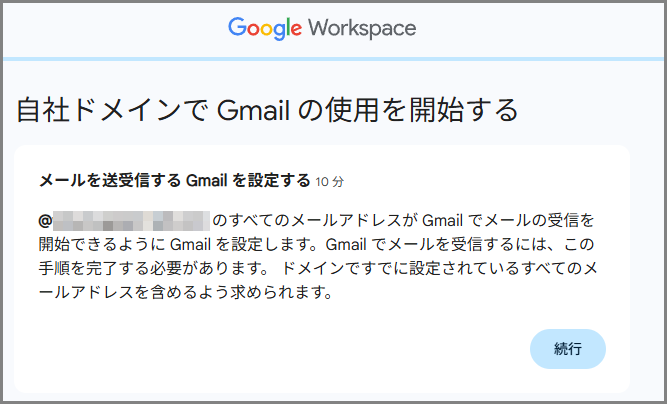Screen dimensions: 667x404
Task: Click the text Gmail でメールの受信を
Action: tap(509, 219)
